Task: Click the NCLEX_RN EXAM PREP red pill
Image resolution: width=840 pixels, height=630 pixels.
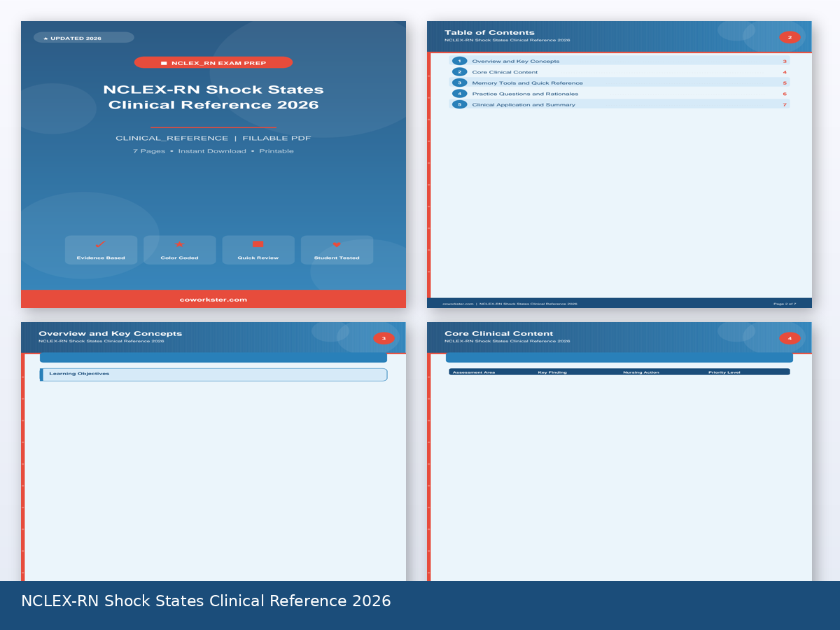Action: (213, 63)
